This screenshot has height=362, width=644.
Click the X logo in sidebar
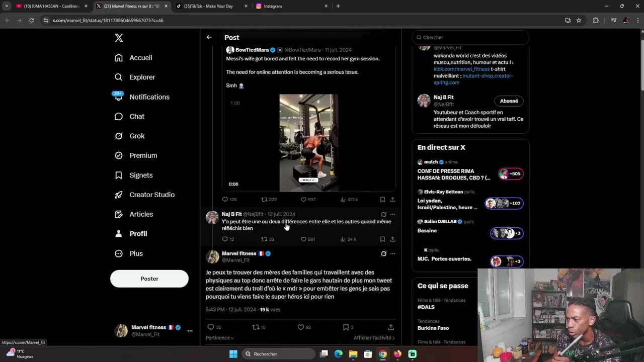(119, 38)
